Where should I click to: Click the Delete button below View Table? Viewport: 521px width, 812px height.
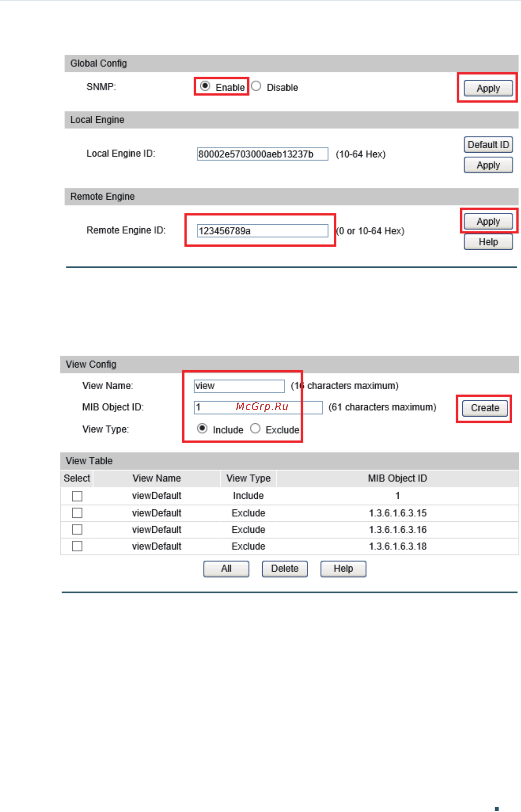(285, 569)
